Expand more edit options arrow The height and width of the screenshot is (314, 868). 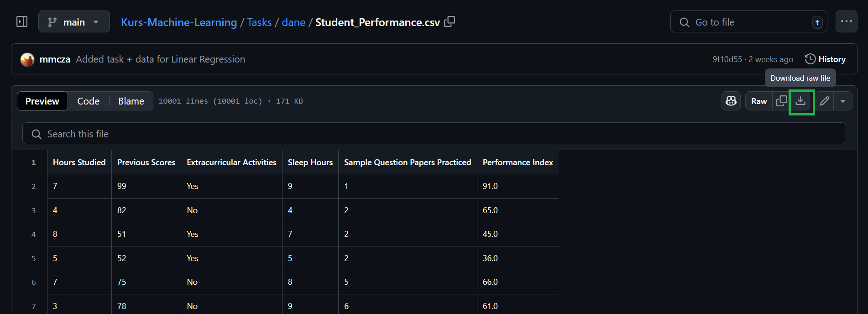point(843,101)
